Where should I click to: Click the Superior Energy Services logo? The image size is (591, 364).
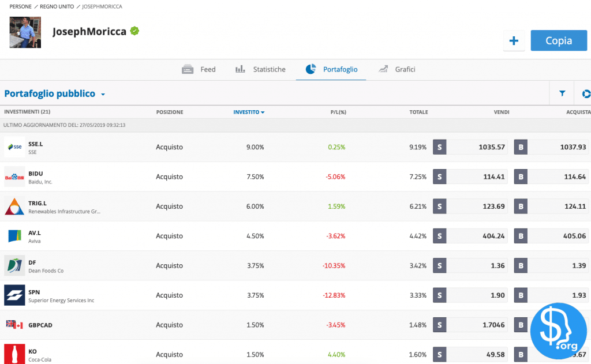[14, 295]
